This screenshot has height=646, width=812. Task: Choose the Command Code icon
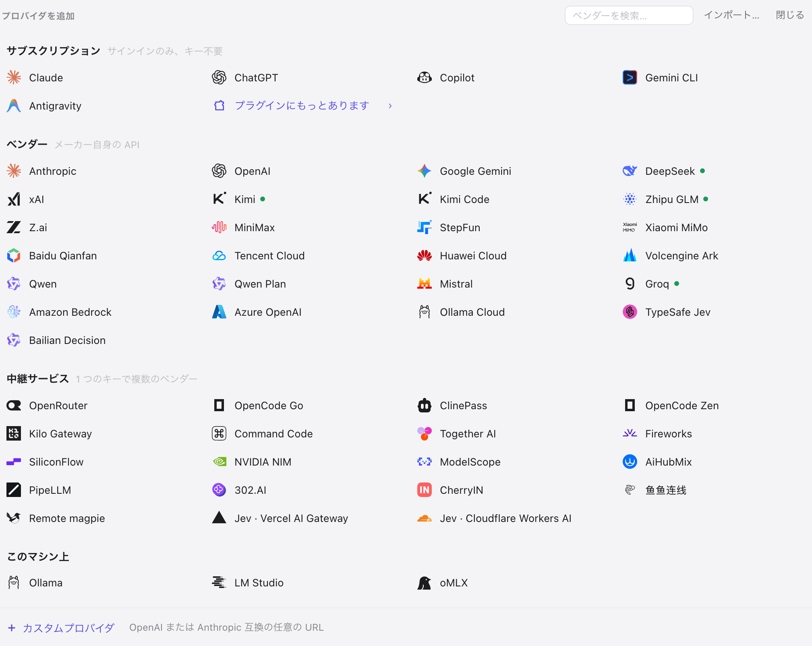219,433
